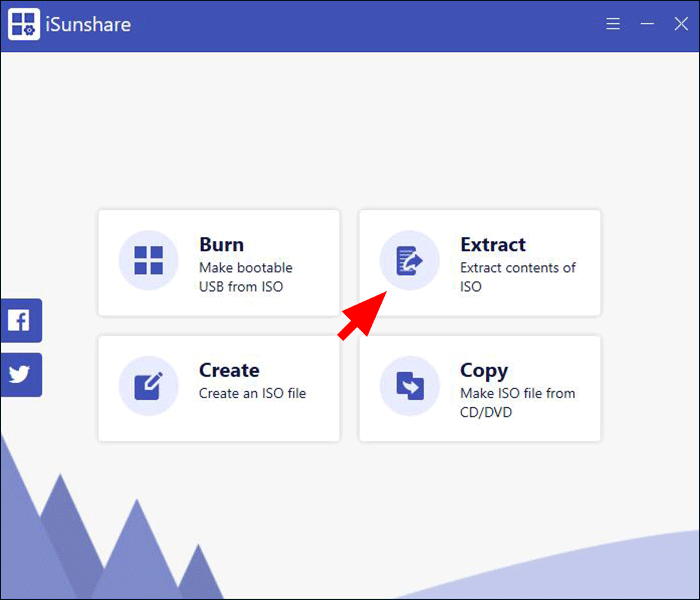Image resolution: width=700 pixels, height=600 pixels.
Task: Click the Burn windows-grid icon
Action: [x=148, y=260]
